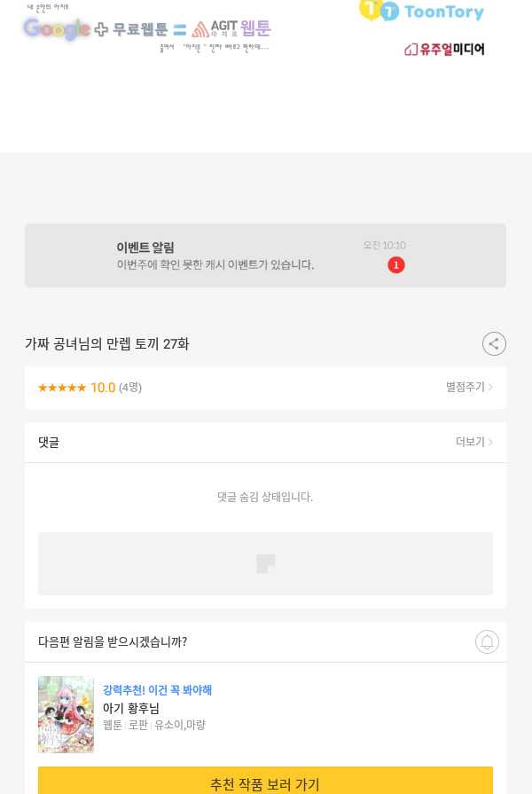Click the blurred Google logo
This screenshot has width=532, height=794.
pos(57,29)
